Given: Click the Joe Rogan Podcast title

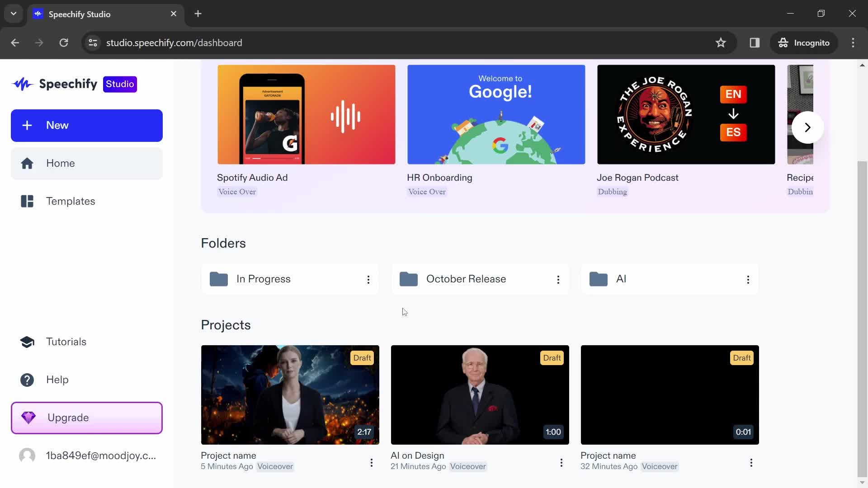Looking at the screenshot, I should [x=637, y=178].
